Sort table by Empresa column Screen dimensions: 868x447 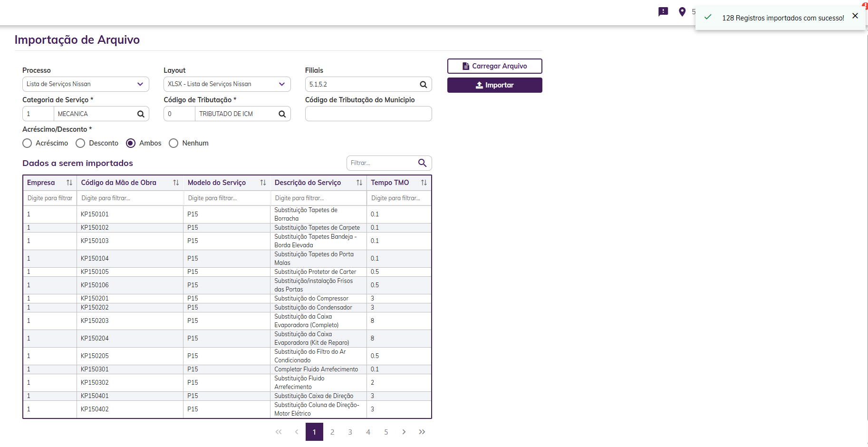coord(69,183)
